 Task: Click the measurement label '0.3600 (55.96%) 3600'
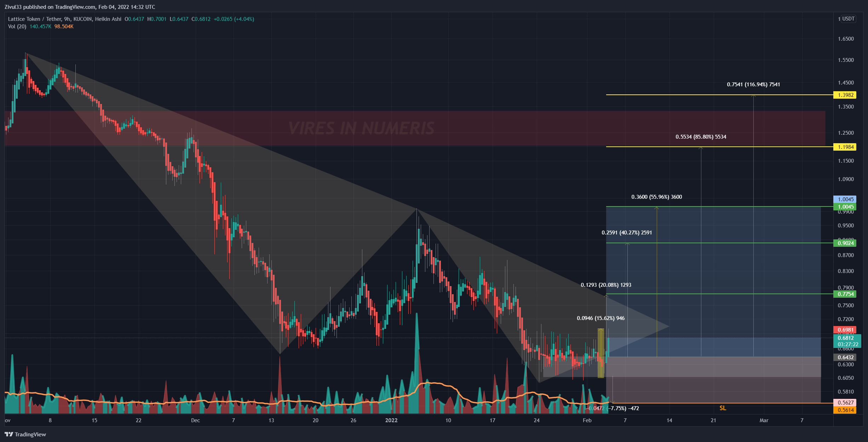tap(656, 197)
